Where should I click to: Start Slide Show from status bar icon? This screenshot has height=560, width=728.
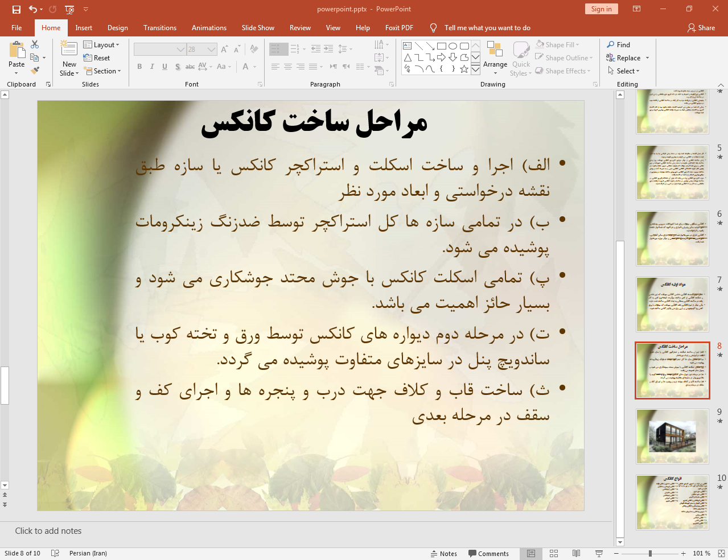coord(599,553)
